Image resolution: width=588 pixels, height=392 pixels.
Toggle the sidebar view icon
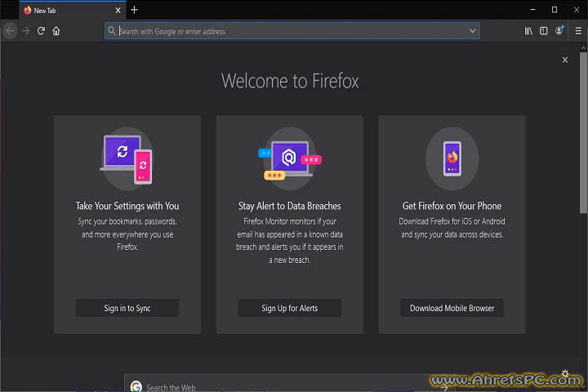(543, 31)
